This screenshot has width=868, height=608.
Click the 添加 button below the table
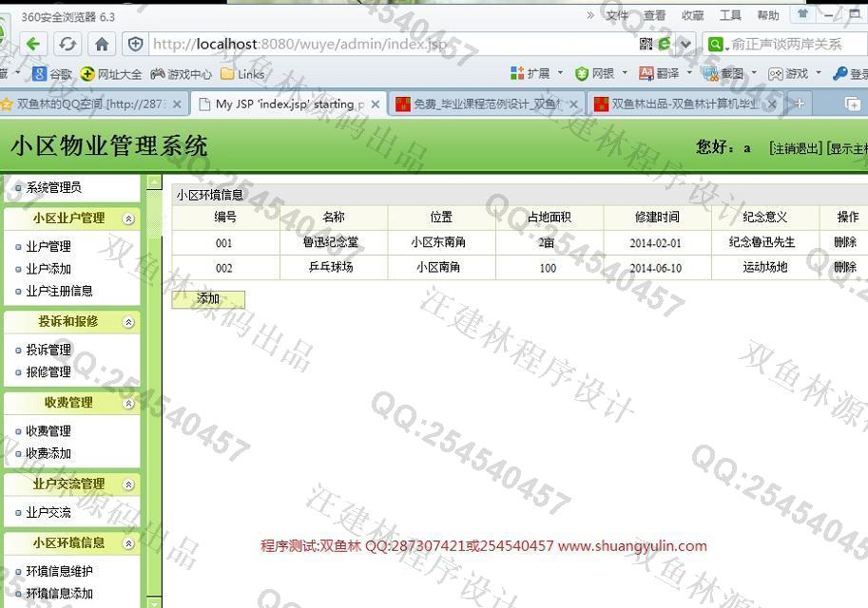point(208,299)
